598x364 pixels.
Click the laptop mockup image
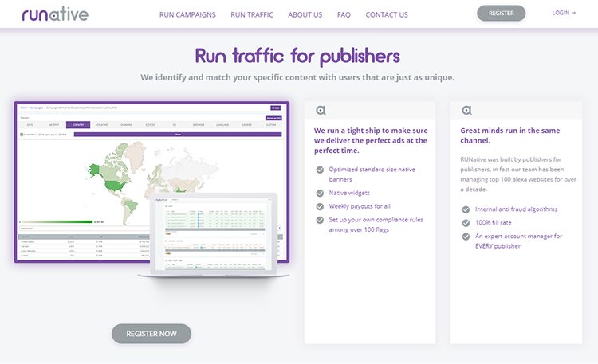pos(214,236)
